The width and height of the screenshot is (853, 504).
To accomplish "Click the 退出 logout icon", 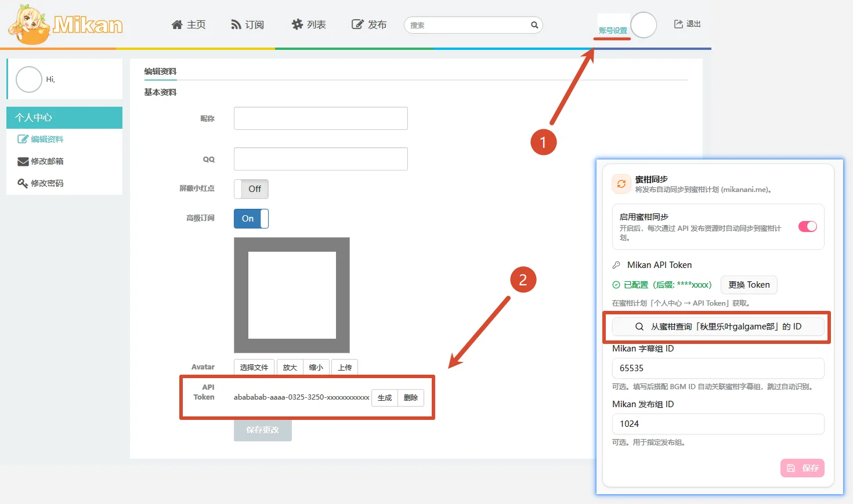I will coord(678,24).
